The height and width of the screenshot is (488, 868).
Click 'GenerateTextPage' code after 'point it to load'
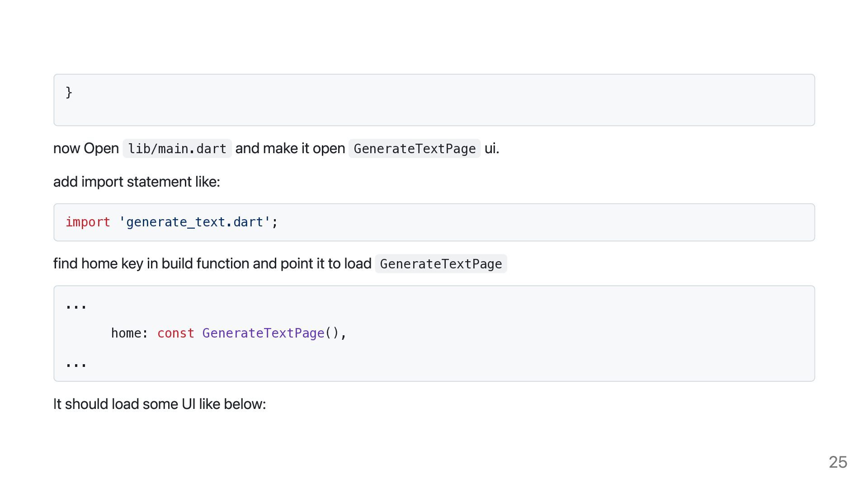(x=441, y=264)
